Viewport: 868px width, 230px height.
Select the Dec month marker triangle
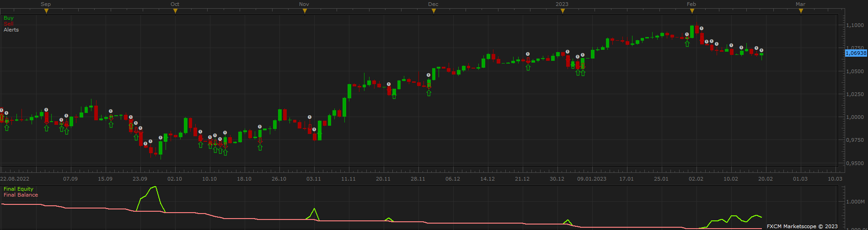[x=434, y=11]
